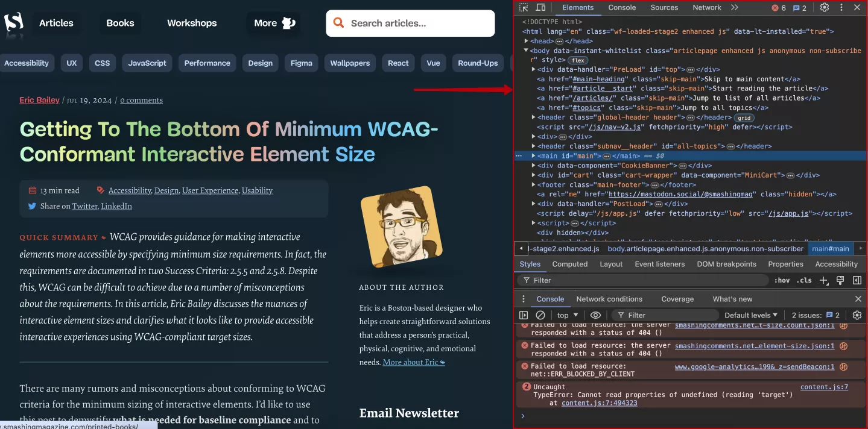868x429 pixels.
Task: Share on LinkedIn link
Action: [116, 206]
